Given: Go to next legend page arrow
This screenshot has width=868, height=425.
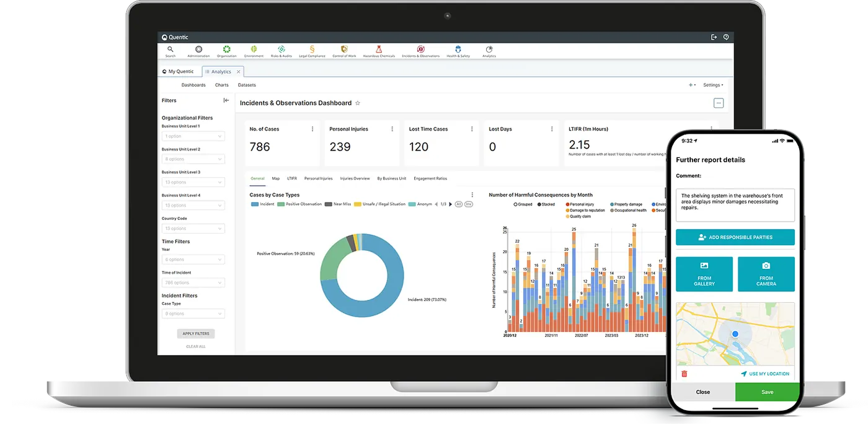Looking at the screenshot, I should (451, 204).
